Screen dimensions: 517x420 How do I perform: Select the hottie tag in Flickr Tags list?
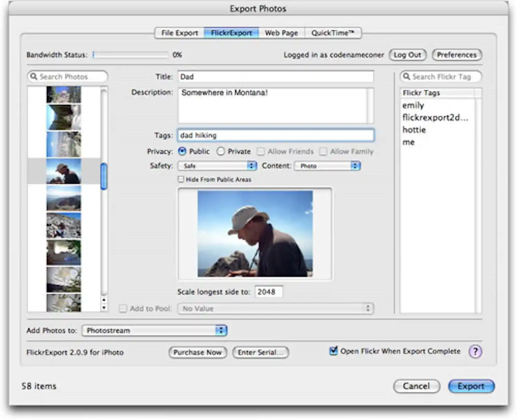click(x=414, y=130)
